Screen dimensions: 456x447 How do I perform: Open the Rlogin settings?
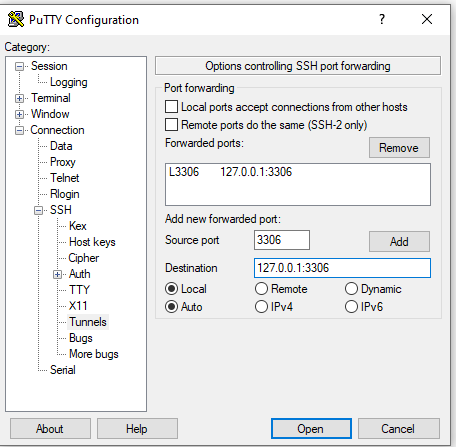pos(65,194)
